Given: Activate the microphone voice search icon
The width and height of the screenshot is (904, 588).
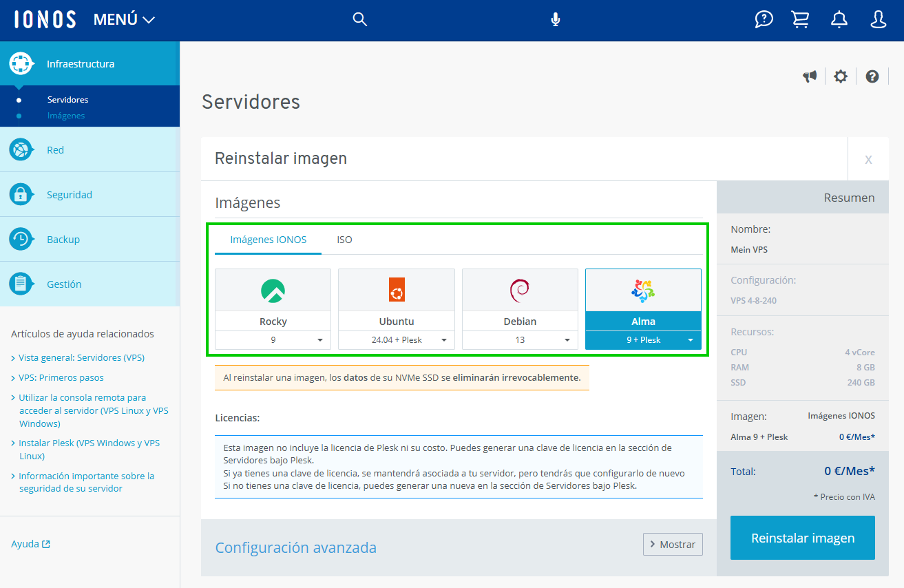Looking at the screenshot, I should tap(556, 19).
